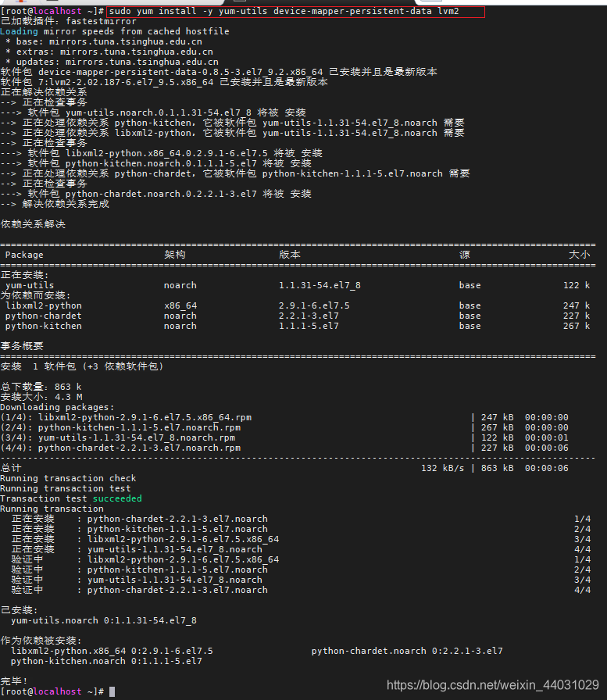The image size is (607, 700).
Task: Click the '正在解决依赖关系' line
Action: pos(44,92)
